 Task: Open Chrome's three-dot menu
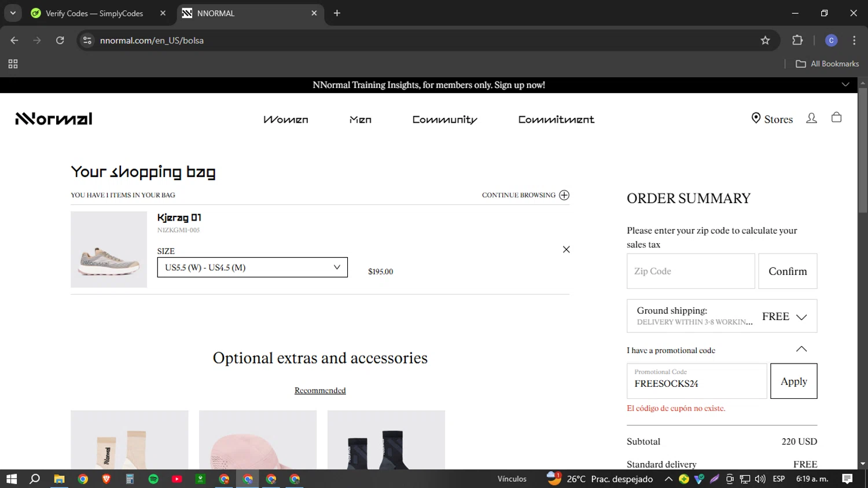pos(854,41)
